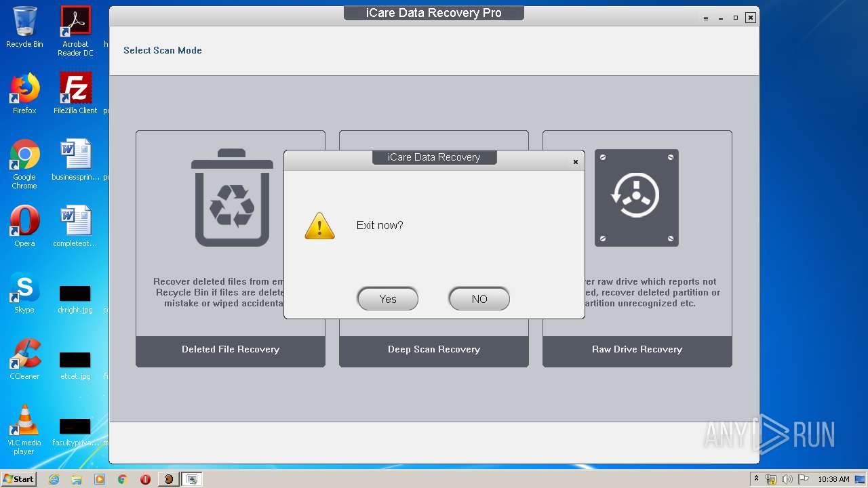Screen dimensions: 868x488
Task: Click the Select Scan Mode heading
Action: click(163, 50)
